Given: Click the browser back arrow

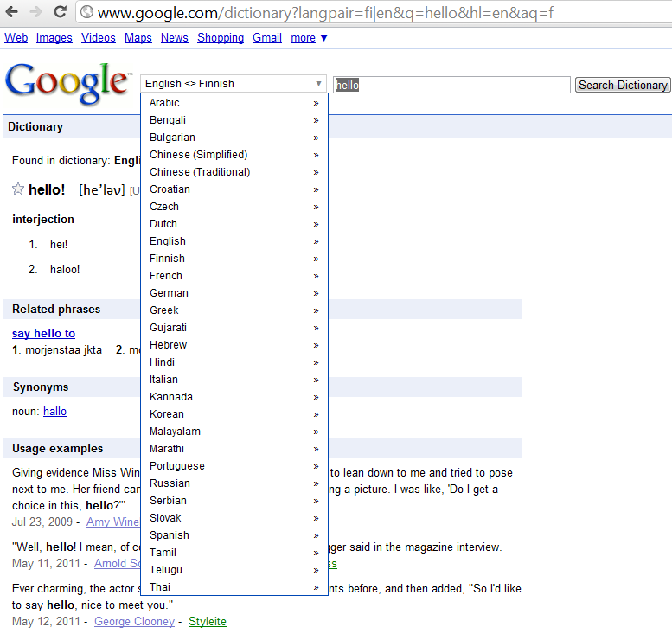Looking at the screenshot, I should pyautogui.click(x=11, y=11).
